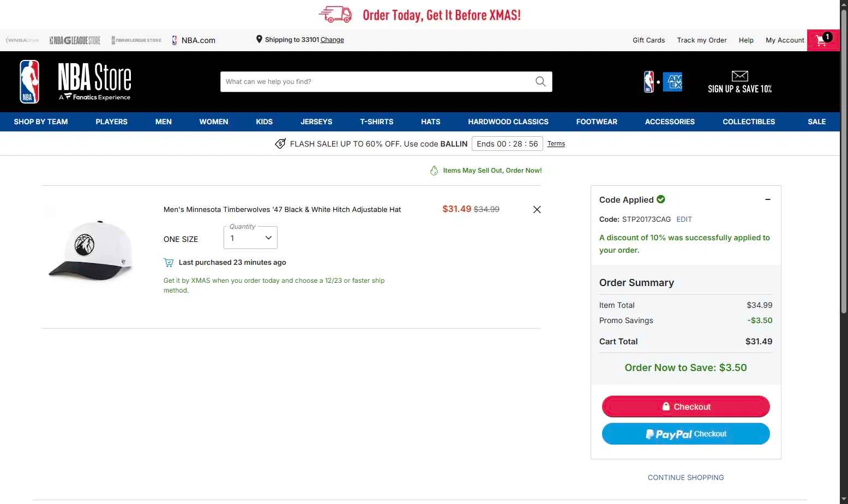Open the Men menu
848x504 pixels.
[x=163, y=122]
